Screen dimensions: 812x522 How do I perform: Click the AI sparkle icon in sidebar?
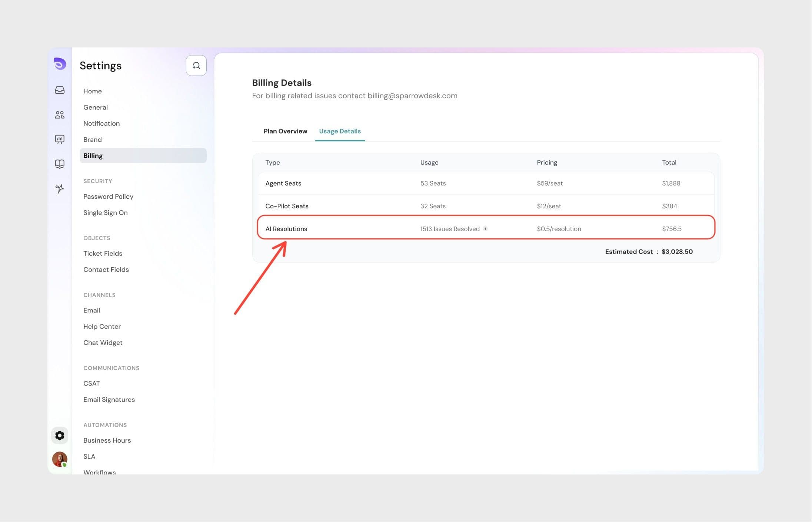pyautogui.click(x=60, y=188)
